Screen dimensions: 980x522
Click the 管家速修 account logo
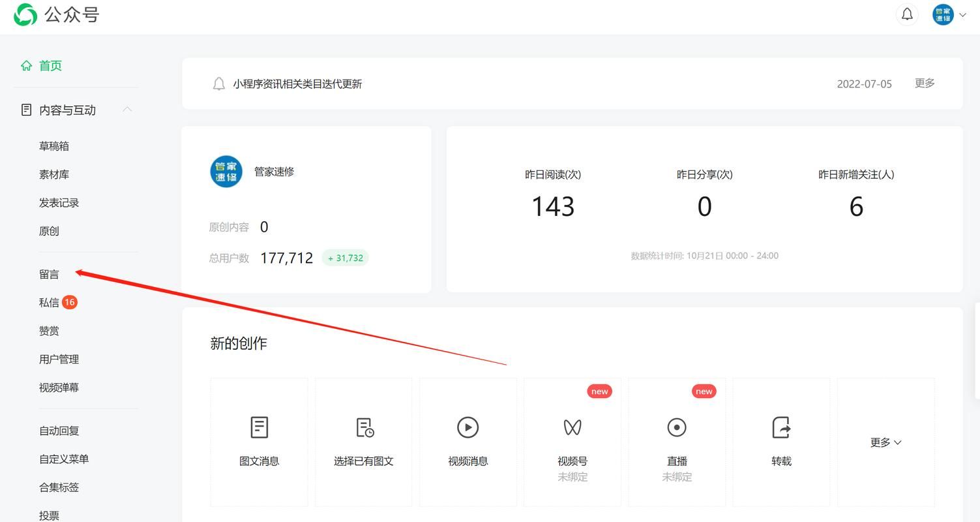tap(226, 172)
